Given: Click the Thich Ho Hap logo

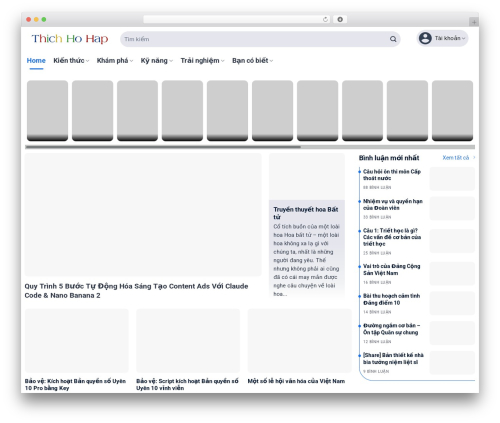Looking at the screenshot, I should point(70,39).
